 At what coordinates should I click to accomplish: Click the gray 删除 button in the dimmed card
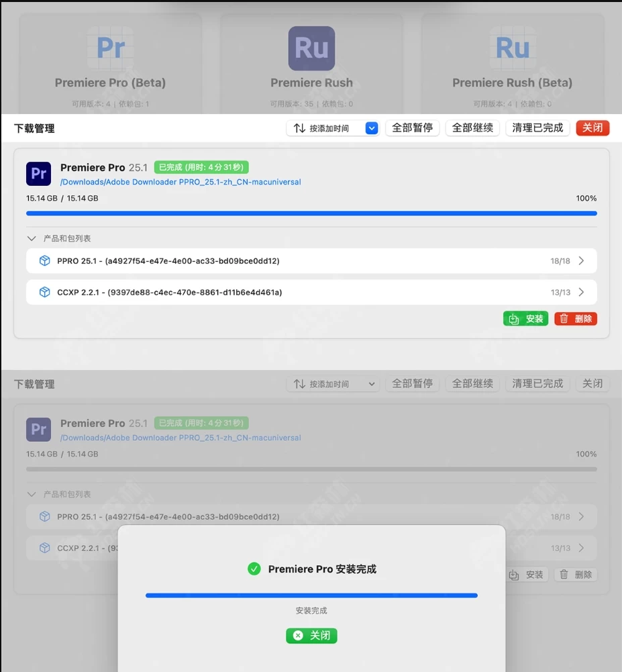(576, 574)
